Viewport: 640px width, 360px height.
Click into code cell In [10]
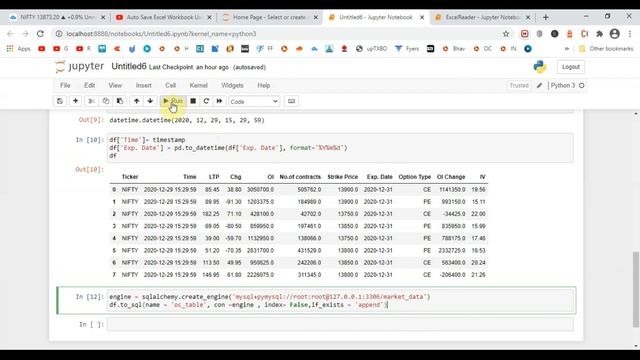(340, 148)
